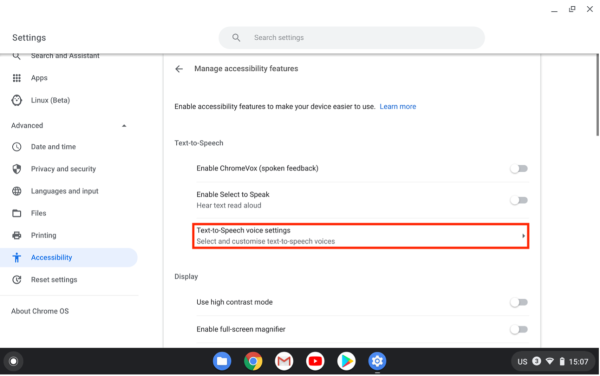Turn on Use high contrast mode switch
The height and width of the screenshot is (376, 600).
(x=519, y=303)
